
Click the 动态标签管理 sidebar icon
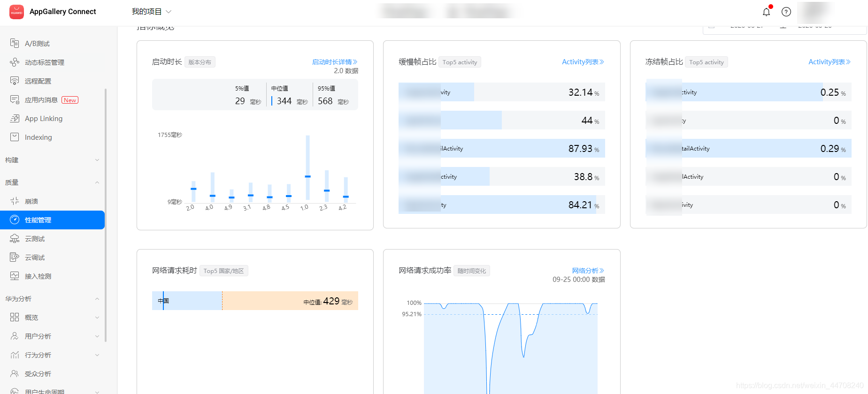pyautogui.click(x=15, y=62)
